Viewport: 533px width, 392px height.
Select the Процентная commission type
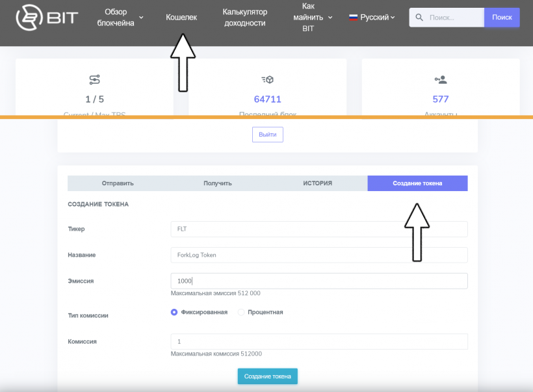tap(241, 312)
